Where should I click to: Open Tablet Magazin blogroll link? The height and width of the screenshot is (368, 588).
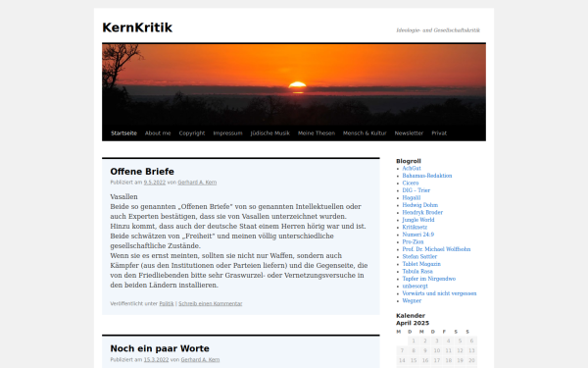pyautogui.click(x=421, y=264)
